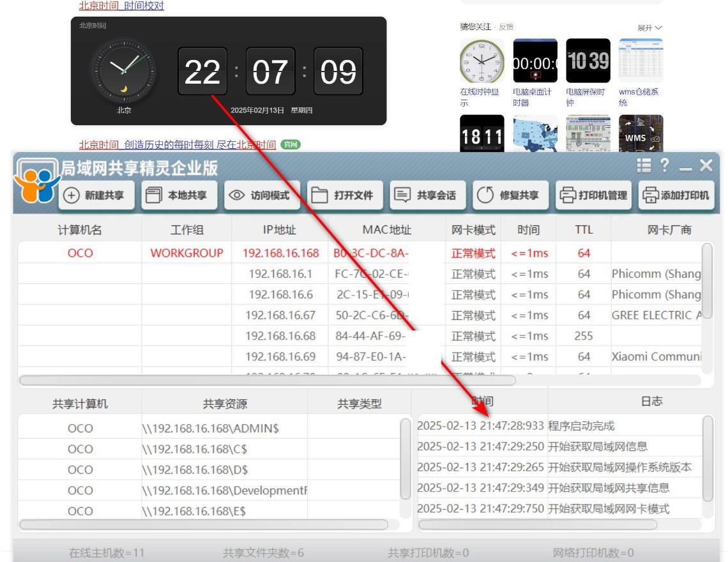The height and width of the screenshot is (562, 728).
Task: Open the 北京时间 时间校对 link
Action: coord(121,6)
